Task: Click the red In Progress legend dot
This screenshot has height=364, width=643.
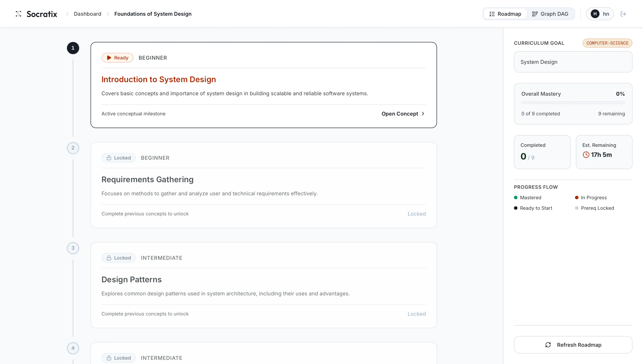Action: tap(577, 198)
